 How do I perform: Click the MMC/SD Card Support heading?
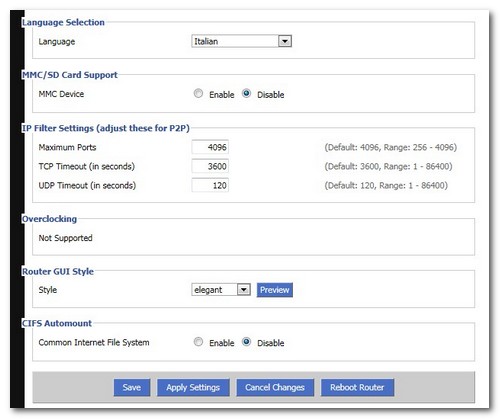pyautogui.click(x=70, y=75)
